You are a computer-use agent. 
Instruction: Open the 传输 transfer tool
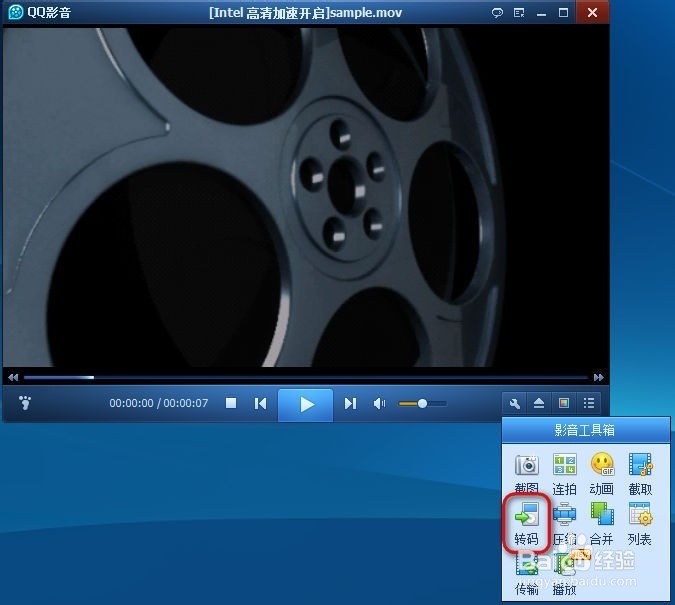pyautogui.click(x=526, y=574)
